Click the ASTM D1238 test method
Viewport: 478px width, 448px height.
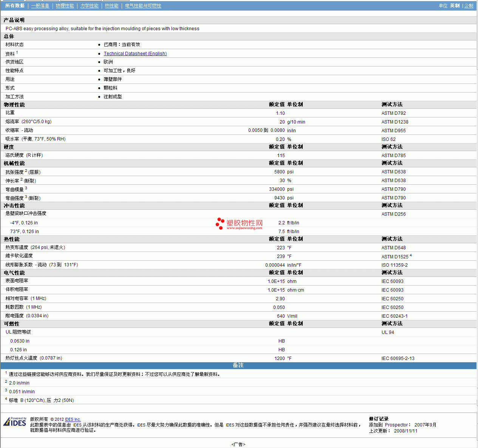coord(395,122)
